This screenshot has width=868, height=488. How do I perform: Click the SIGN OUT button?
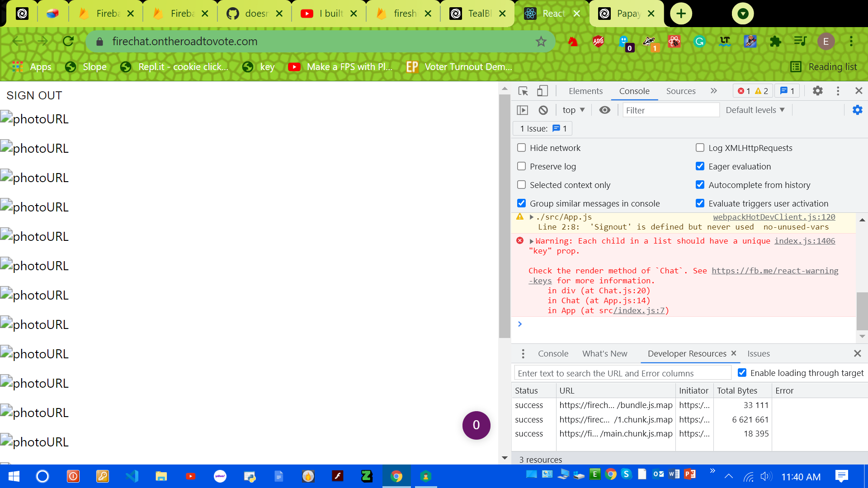(x=34, y=95)
